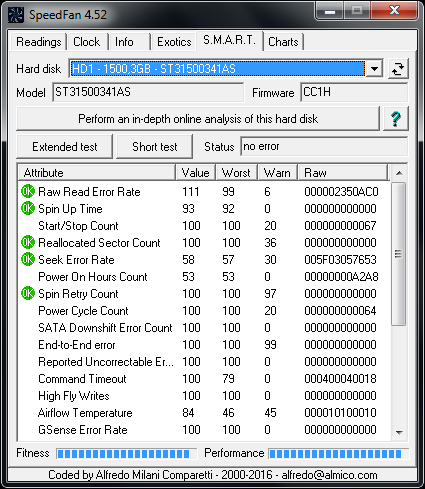Click the Spin Up Time attribute name
Screen dimensions: 425x489
click(x=70, y=209)
